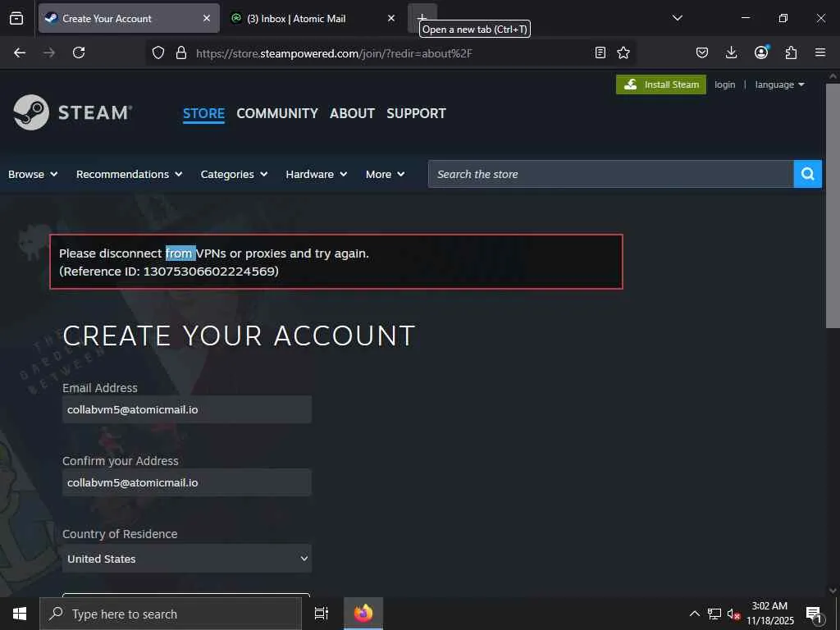Screen dimensions: 840x630
Task: Expand the Hardware dropdown
Action: pos(316,174)
